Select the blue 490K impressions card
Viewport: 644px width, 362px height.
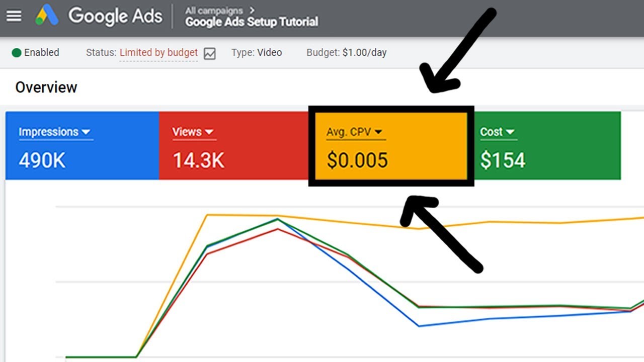[82, 145]
